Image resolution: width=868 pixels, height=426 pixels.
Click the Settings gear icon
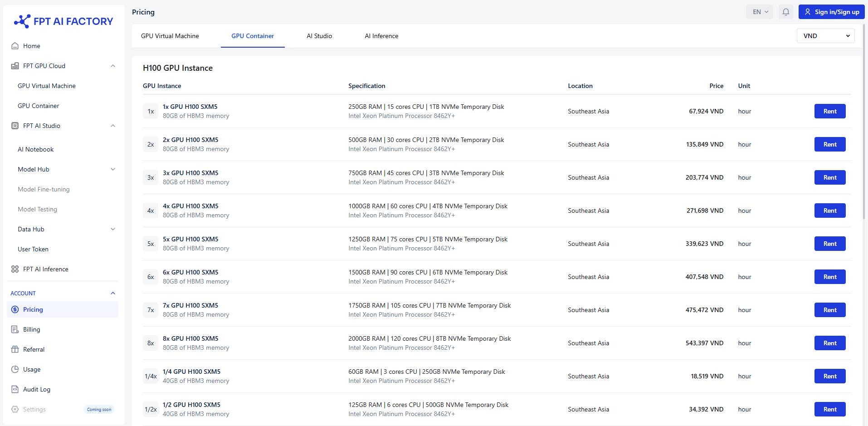[x=15, y=409]
